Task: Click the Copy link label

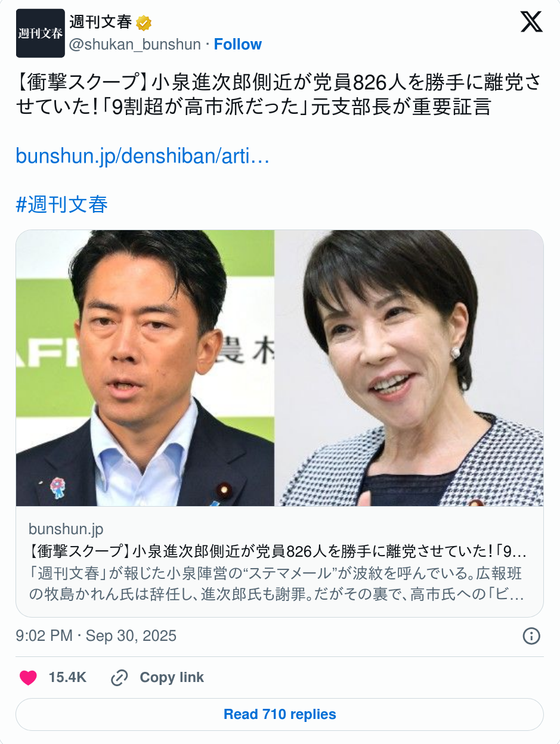Action: click(x=172, y=677)
